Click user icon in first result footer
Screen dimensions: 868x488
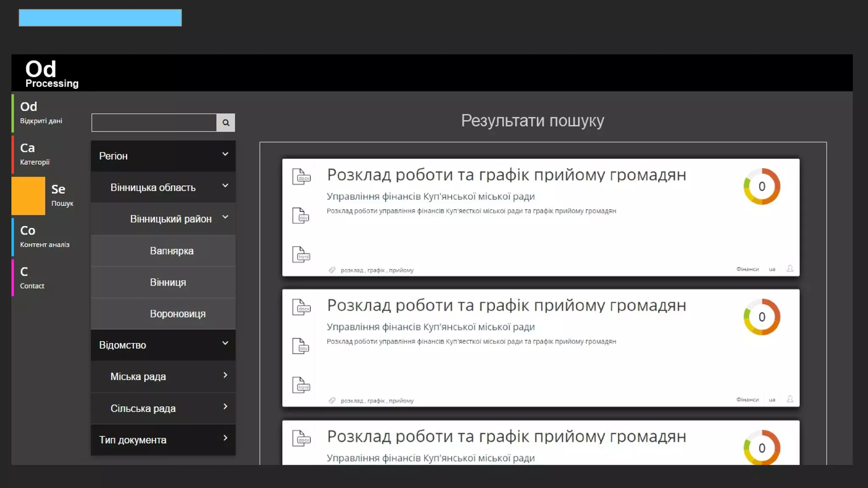pos(790,269)
